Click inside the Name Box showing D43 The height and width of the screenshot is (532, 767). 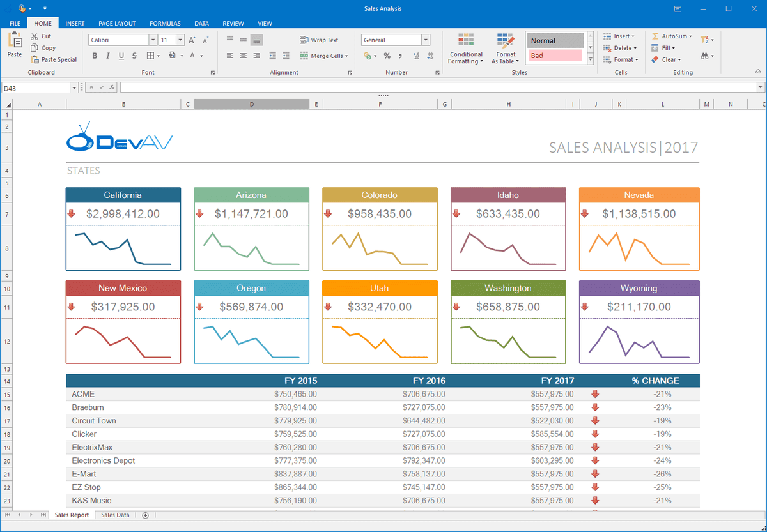(36, 87)
